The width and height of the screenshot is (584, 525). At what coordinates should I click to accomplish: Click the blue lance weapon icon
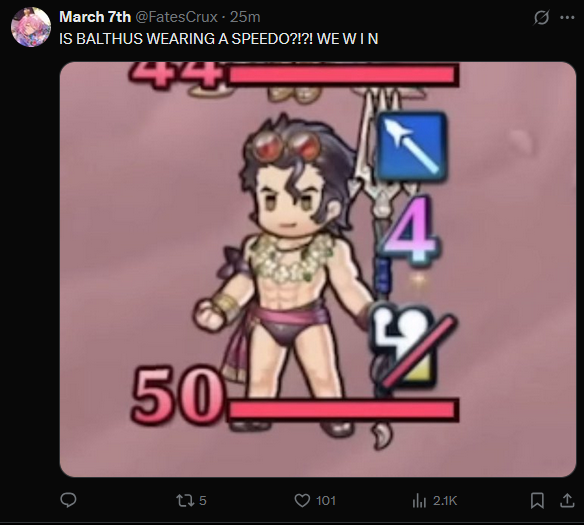(x=412, y=147)
